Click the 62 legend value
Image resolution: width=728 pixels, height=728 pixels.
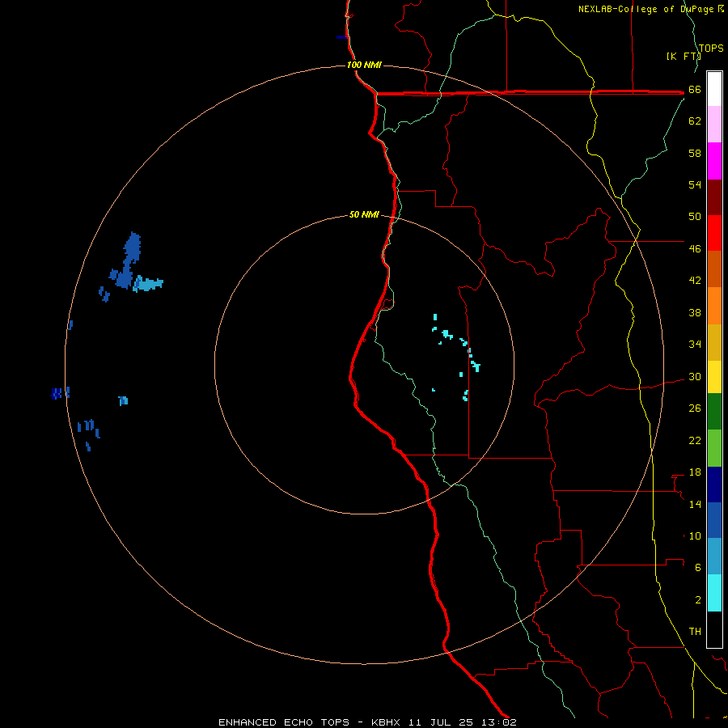click(695, 121)
